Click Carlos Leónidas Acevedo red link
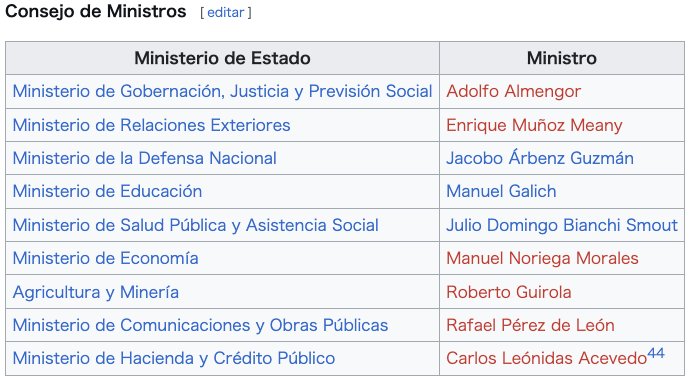 [546, 358]
